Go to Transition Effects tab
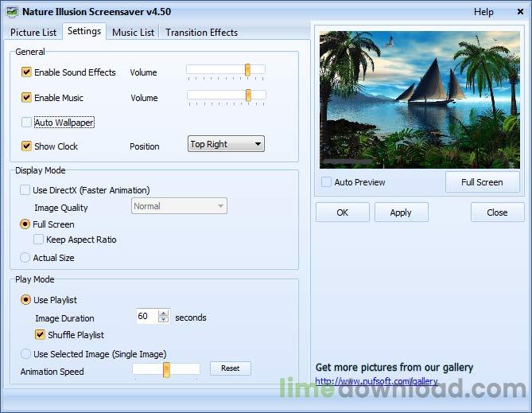This screenshot has height=413, width=532. click(x=201, y=33)
